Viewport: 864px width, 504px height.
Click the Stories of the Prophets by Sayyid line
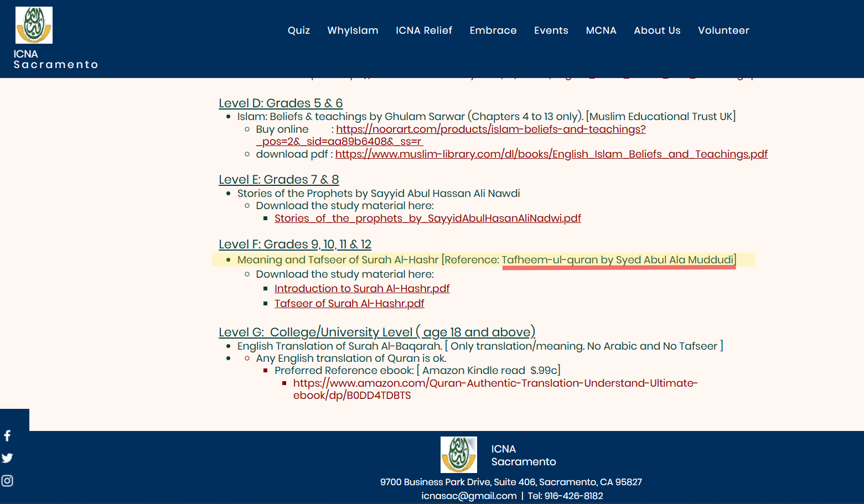click(379, 194)
